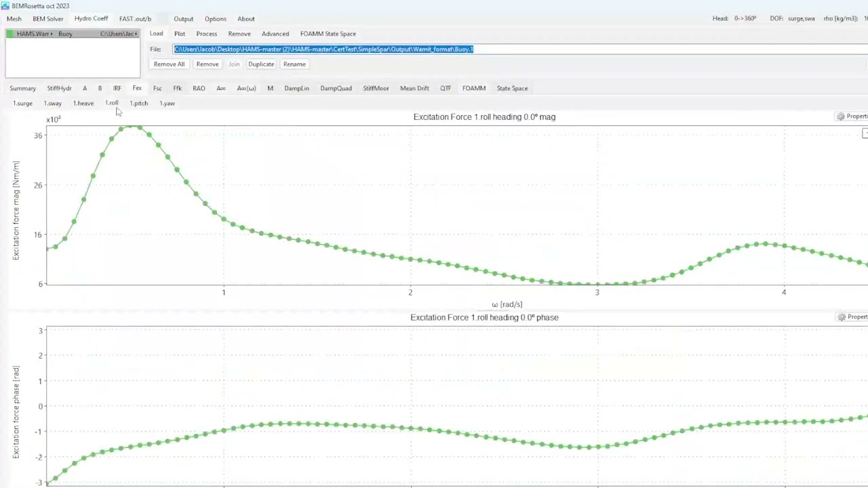Open the RAO tab

pos(199,89)
